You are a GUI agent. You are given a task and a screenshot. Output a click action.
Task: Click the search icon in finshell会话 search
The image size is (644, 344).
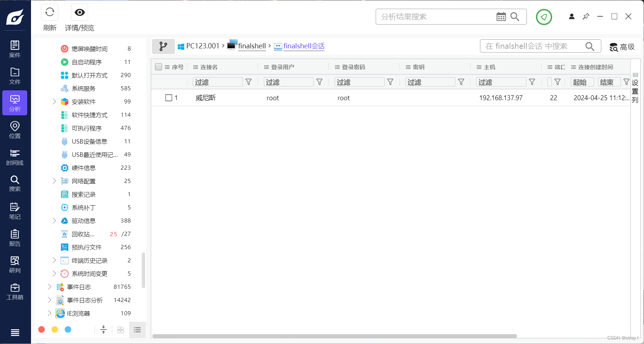point(590,46)
